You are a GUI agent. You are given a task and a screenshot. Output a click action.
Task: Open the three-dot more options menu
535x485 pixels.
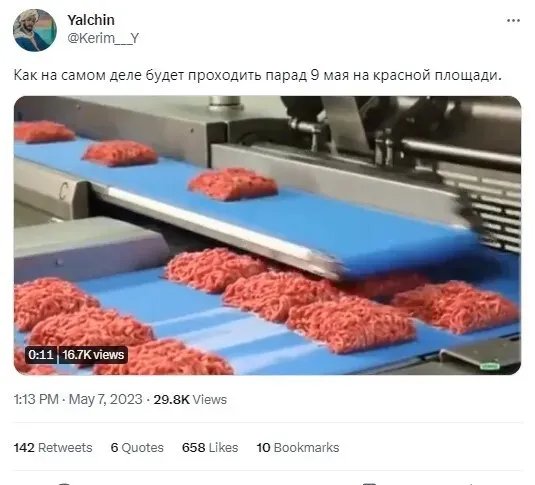point(513,21)
